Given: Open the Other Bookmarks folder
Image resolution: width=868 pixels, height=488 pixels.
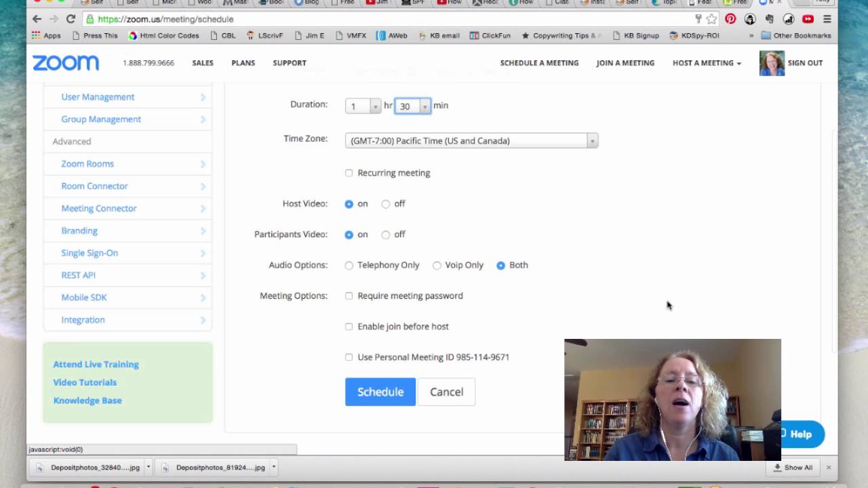Looking at the screenshot, I should coord(796,35).
